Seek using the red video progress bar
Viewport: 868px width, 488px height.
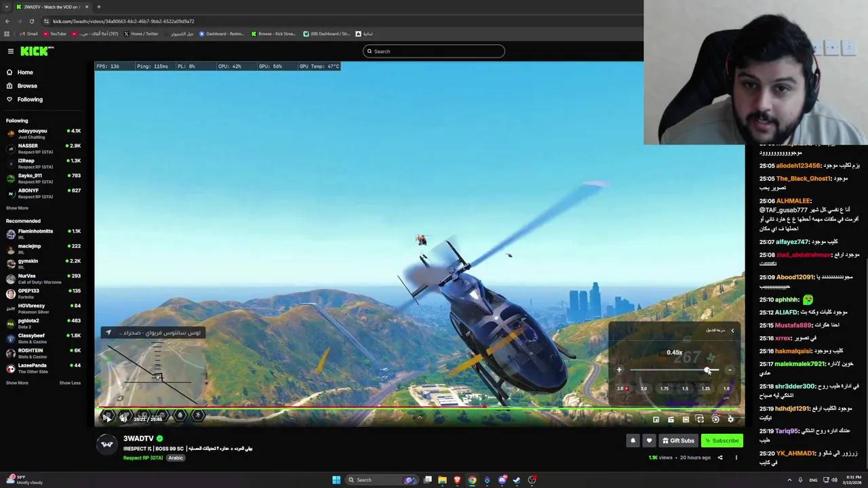pos(420,407)
